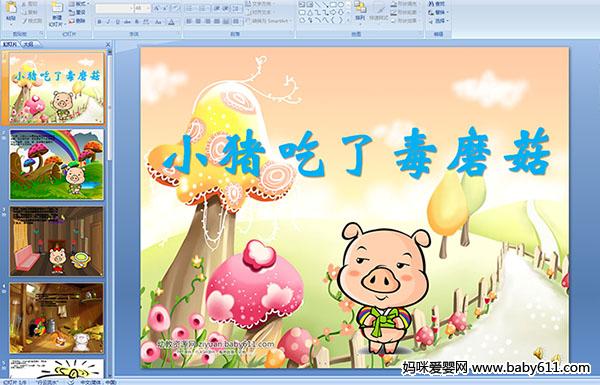The image size is (600, 385).
Task: Select the oval shape in the shapes gallery
Action: point(341,4)
